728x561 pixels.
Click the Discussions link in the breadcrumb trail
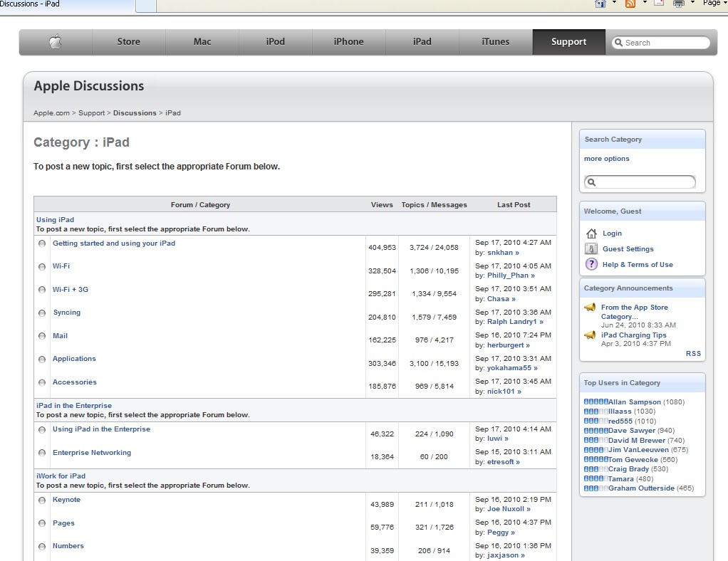[135, 112]
